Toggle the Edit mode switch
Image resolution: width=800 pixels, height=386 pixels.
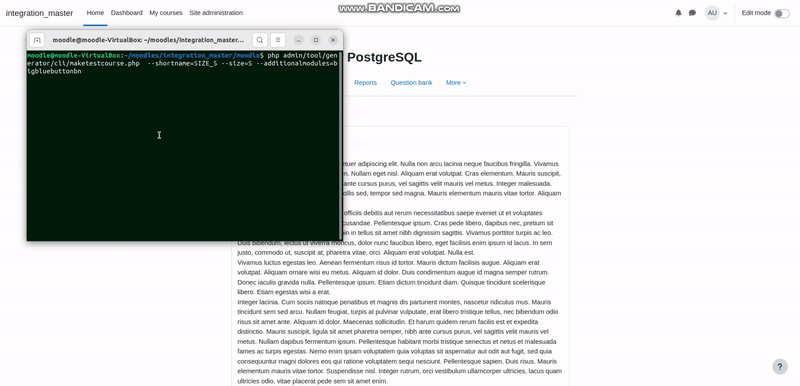point(782,13)
